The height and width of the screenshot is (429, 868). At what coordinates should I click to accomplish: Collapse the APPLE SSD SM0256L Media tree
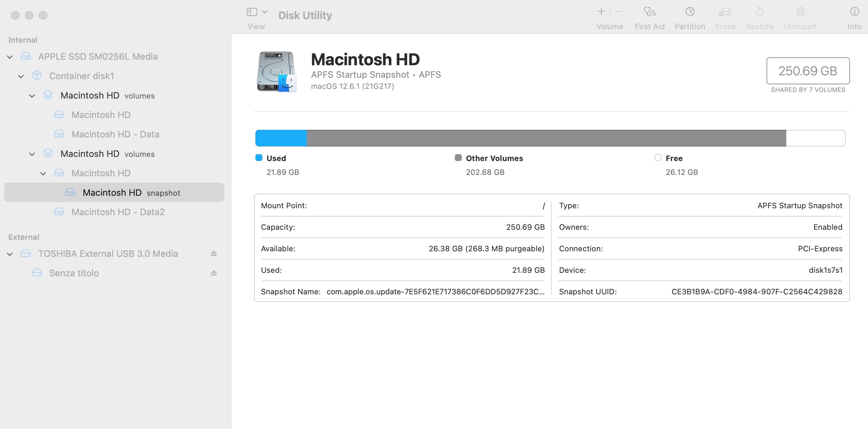[10, 57]
